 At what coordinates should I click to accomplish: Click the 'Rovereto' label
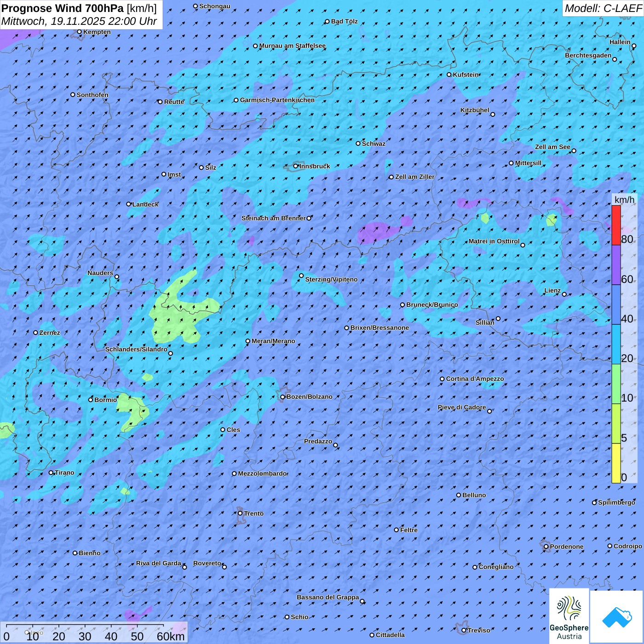point(207,563)
